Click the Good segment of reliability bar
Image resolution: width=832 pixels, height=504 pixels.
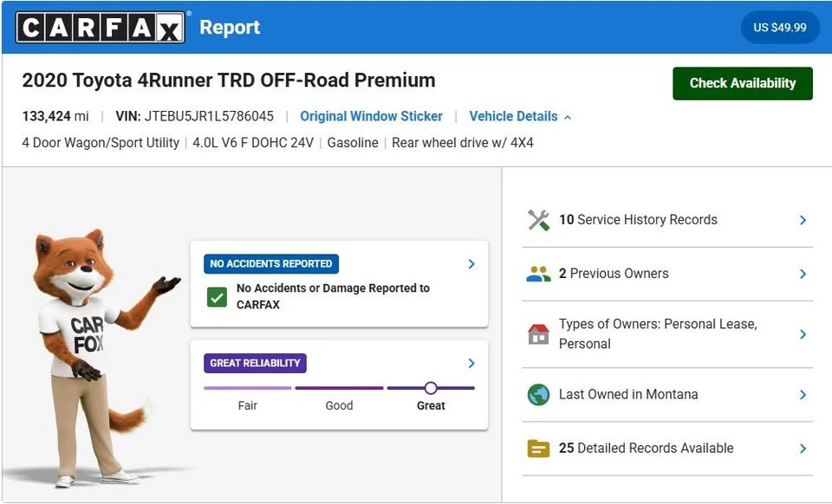coord(339,388)
